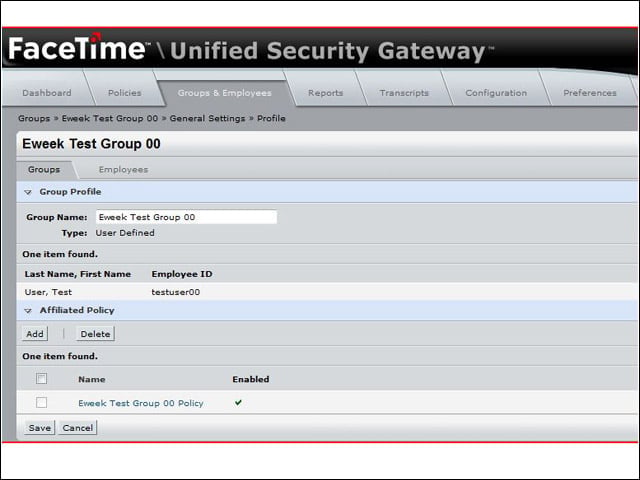Collapse the Affiliated Policy section arrow
The height and width of the screenshot is (480, 640).
(28, 311)
